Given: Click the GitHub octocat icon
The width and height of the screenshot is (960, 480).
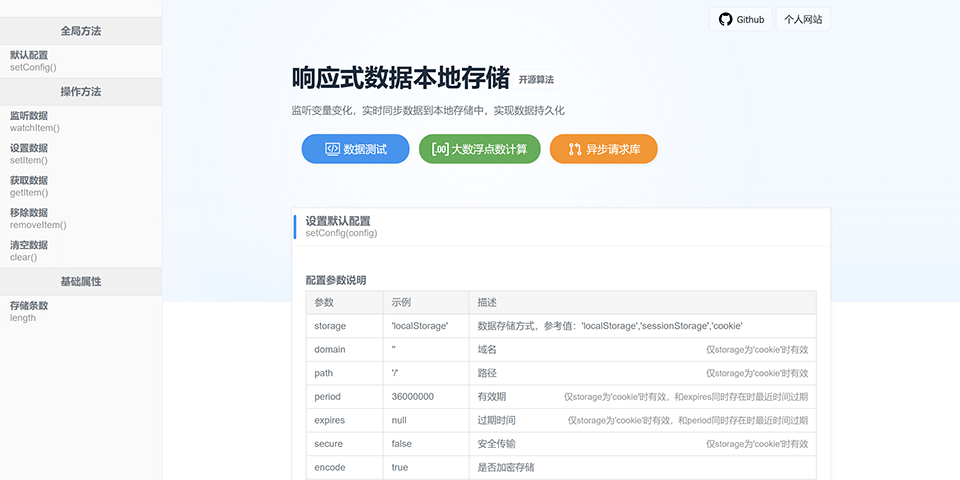Looking at the screenshot, I should (x=726, y=19).
